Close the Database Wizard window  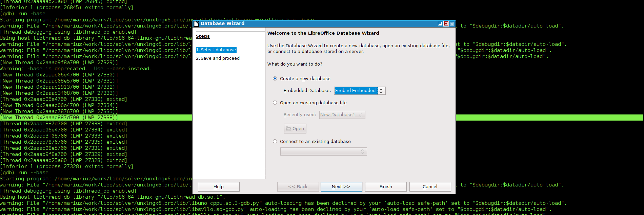point(452,23)
